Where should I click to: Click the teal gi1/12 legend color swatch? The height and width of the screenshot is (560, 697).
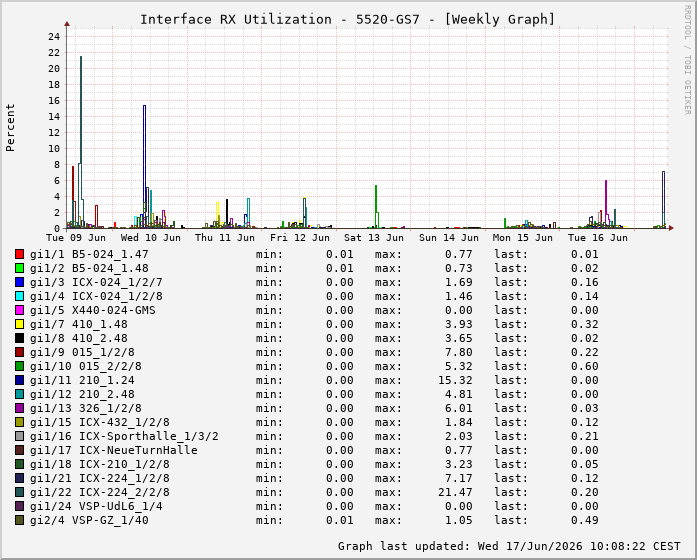click(19, 394)
